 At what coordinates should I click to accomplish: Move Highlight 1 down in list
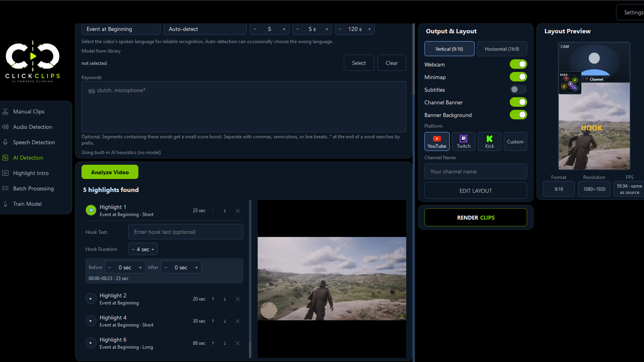225,211
